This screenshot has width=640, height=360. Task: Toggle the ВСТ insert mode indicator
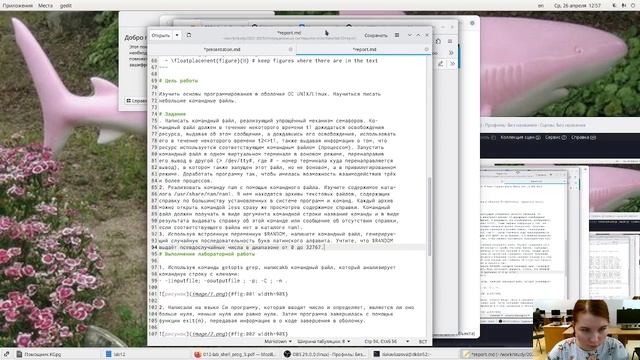[x=423, y=341]
